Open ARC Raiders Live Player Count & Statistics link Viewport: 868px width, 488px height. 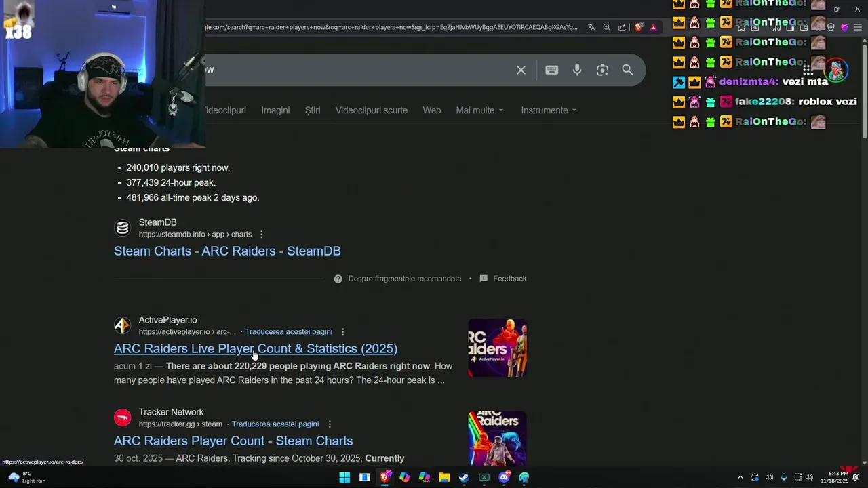coord(256,348)
